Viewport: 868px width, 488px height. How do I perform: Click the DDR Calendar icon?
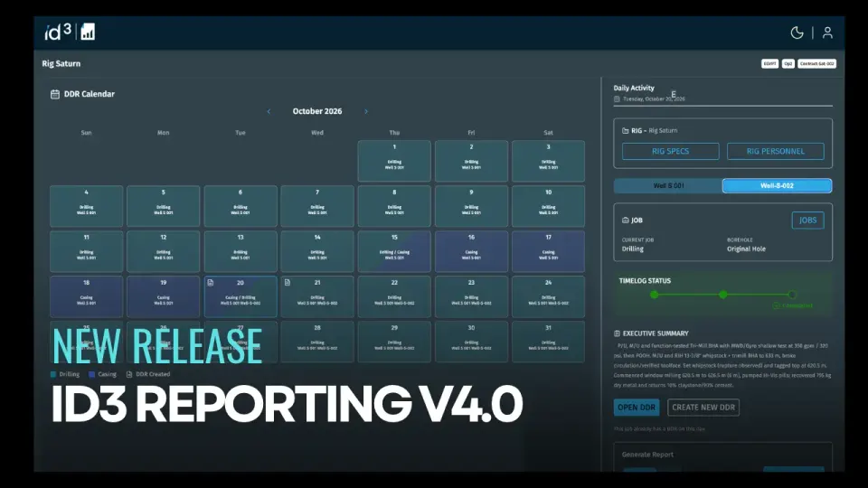55,94
